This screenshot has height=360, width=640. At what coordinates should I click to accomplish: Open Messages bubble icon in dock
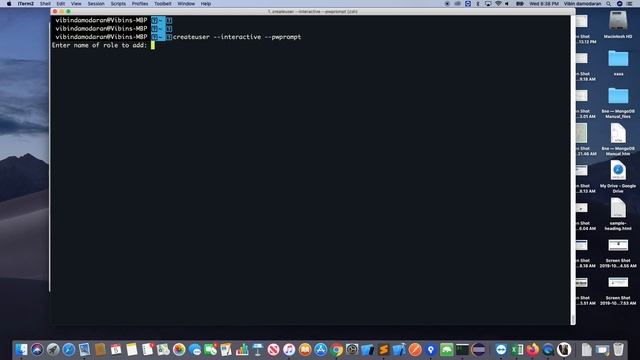point(195,349)
